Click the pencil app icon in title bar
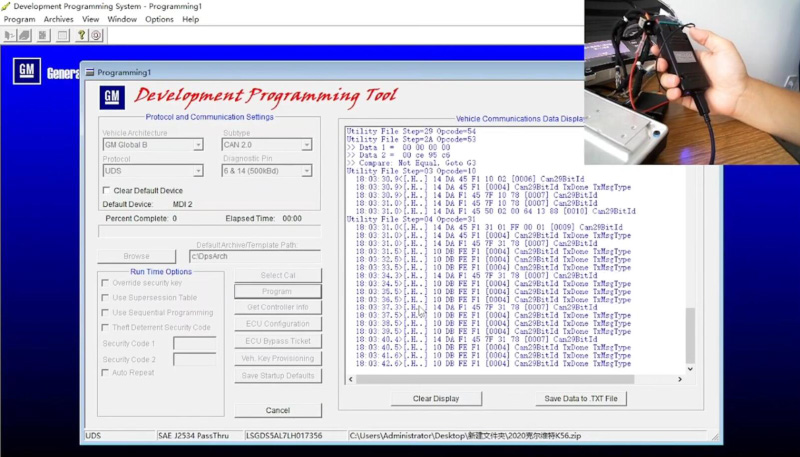The width and height of the screenshot is (800, 457). point(6,6)
